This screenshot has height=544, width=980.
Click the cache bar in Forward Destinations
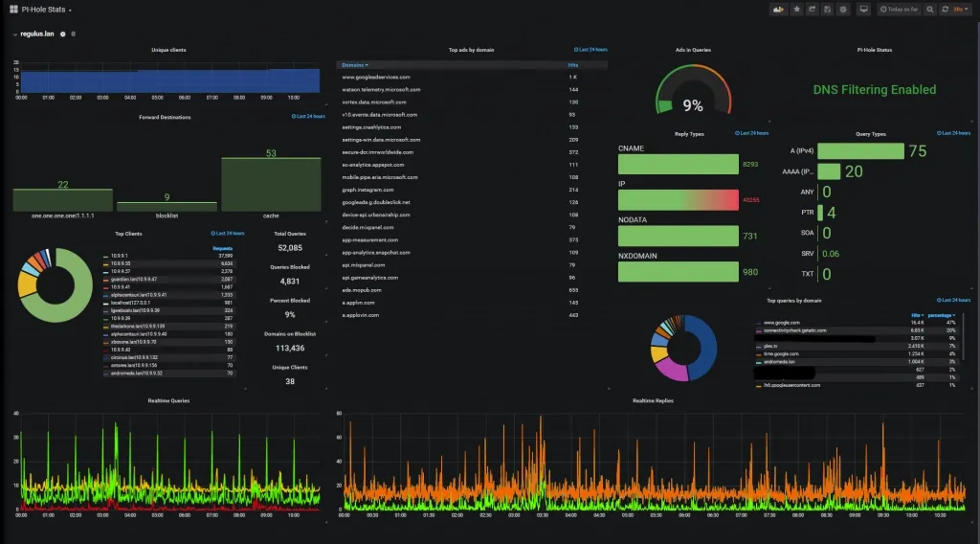coord(271,185)
